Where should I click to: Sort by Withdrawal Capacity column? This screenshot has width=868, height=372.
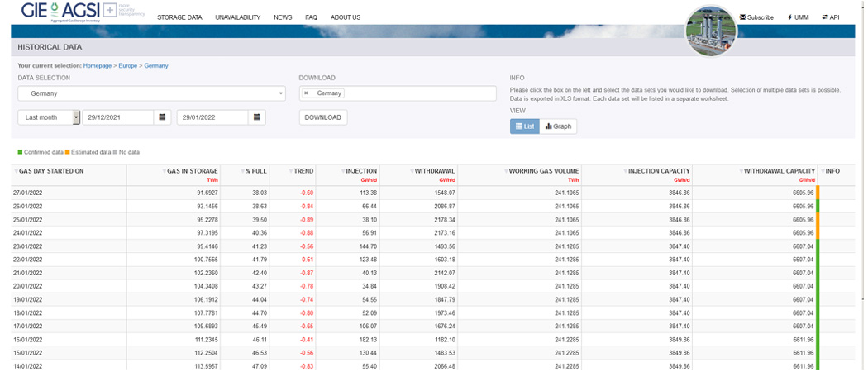coord(777,172)
